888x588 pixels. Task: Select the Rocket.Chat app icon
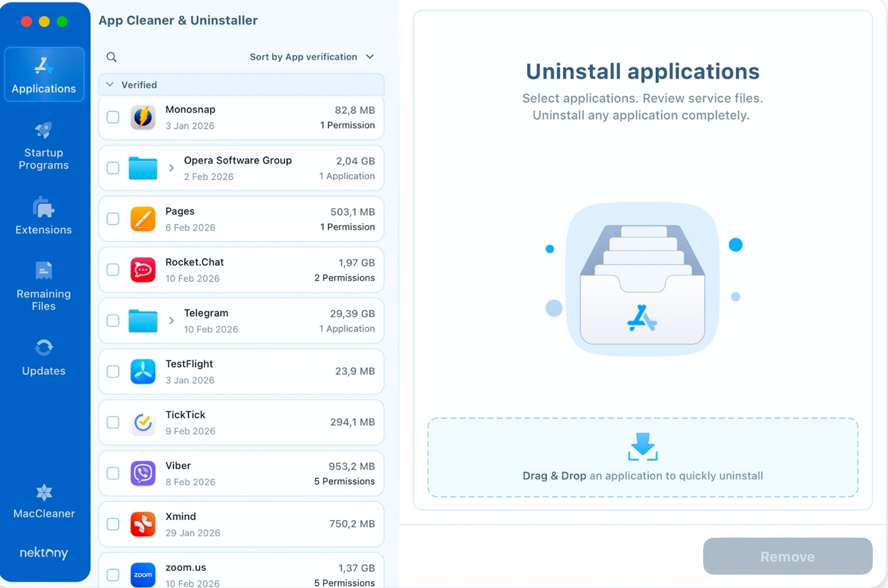pos(143,270)
